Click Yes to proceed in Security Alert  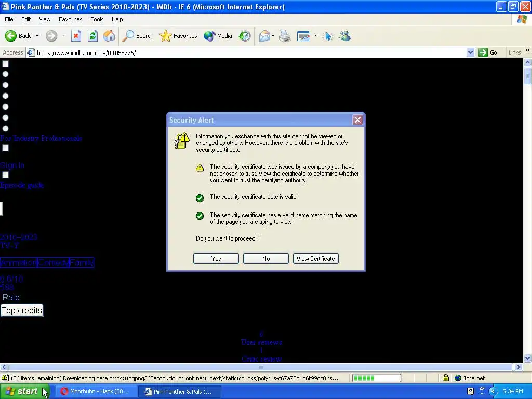[216, 259]
